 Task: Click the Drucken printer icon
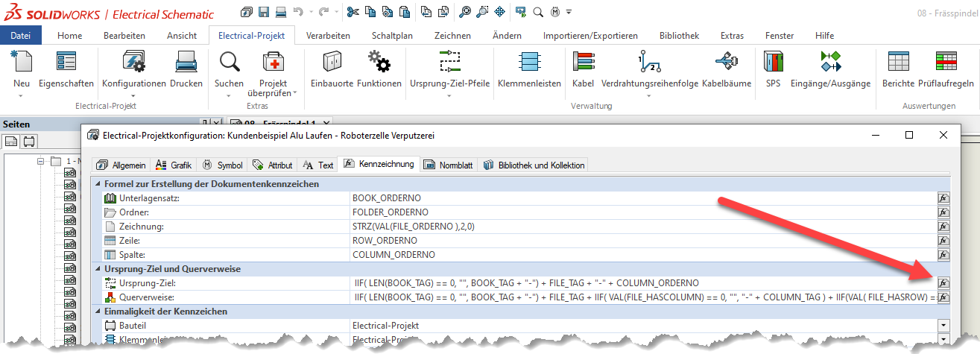click(186, 69)
